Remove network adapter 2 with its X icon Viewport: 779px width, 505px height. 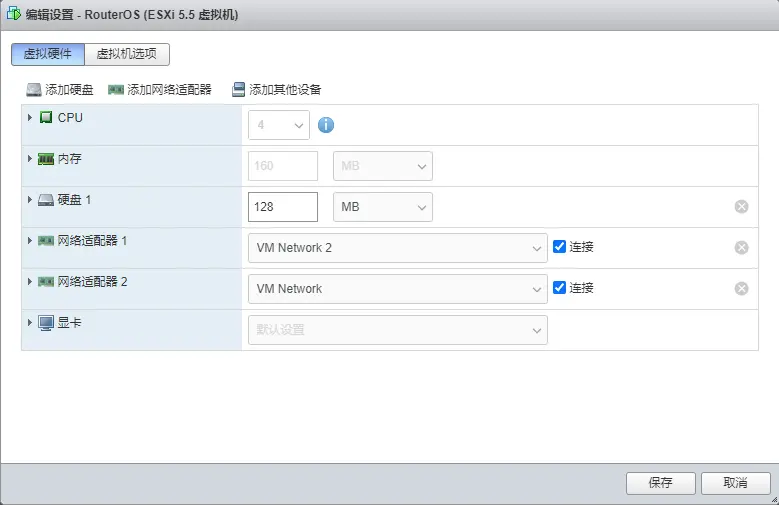point(741,288)
